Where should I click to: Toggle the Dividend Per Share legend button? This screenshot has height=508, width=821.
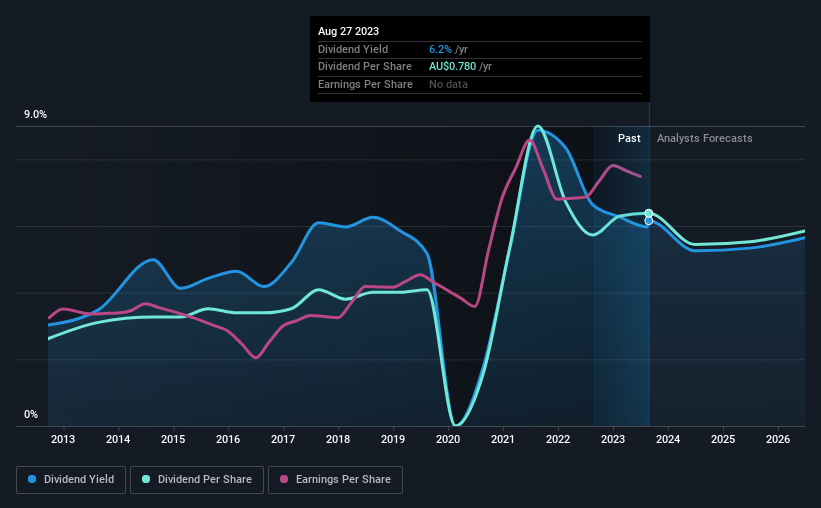coord(197,480)
